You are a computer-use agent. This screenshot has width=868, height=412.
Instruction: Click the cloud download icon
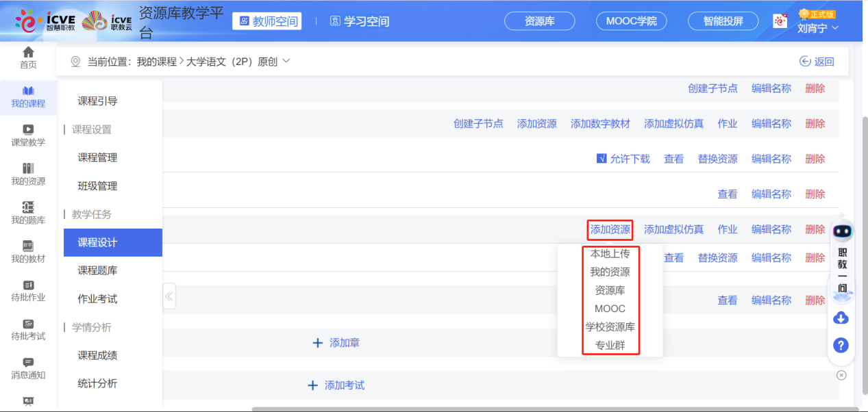click(841, 318)
